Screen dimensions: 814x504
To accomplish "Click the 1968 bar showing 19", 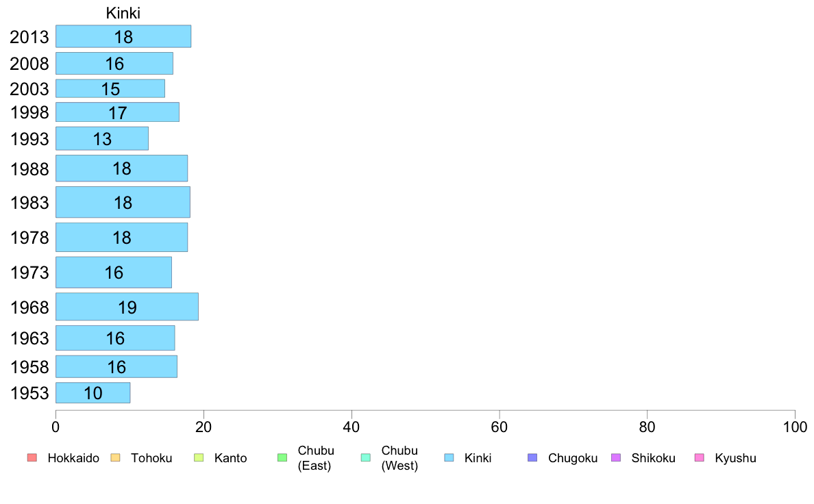I will click(x=127, y=307).
